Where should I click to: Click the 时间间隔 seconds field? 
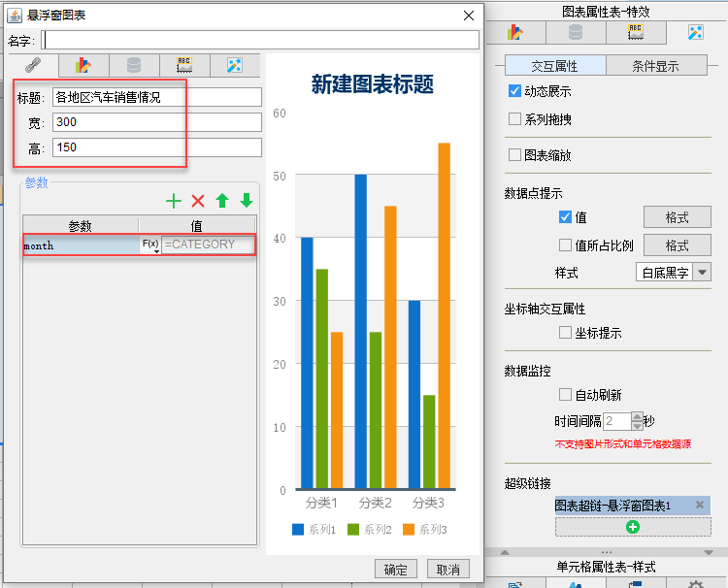(617, 421)
